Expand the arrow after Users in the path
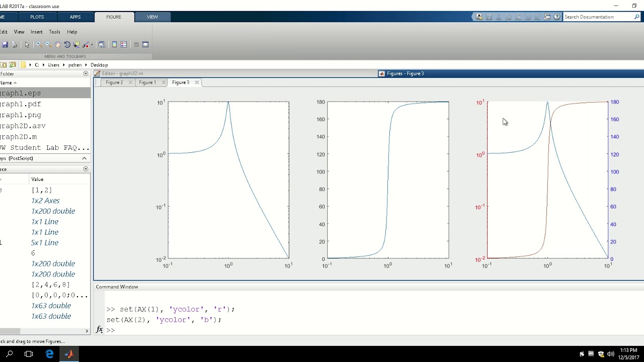This screenshot has height=362, width=644. click(x=64, y=65)
